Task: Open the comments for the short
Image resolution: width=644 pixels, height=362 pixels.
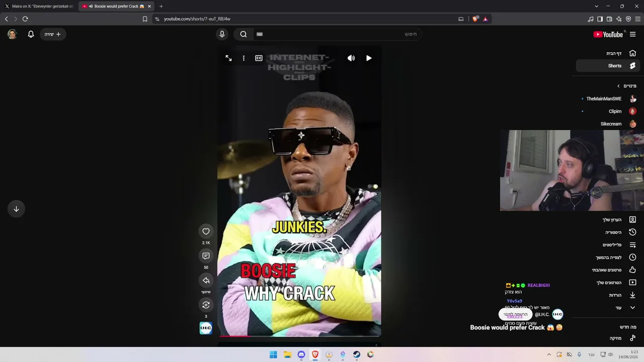Action: 206,256
